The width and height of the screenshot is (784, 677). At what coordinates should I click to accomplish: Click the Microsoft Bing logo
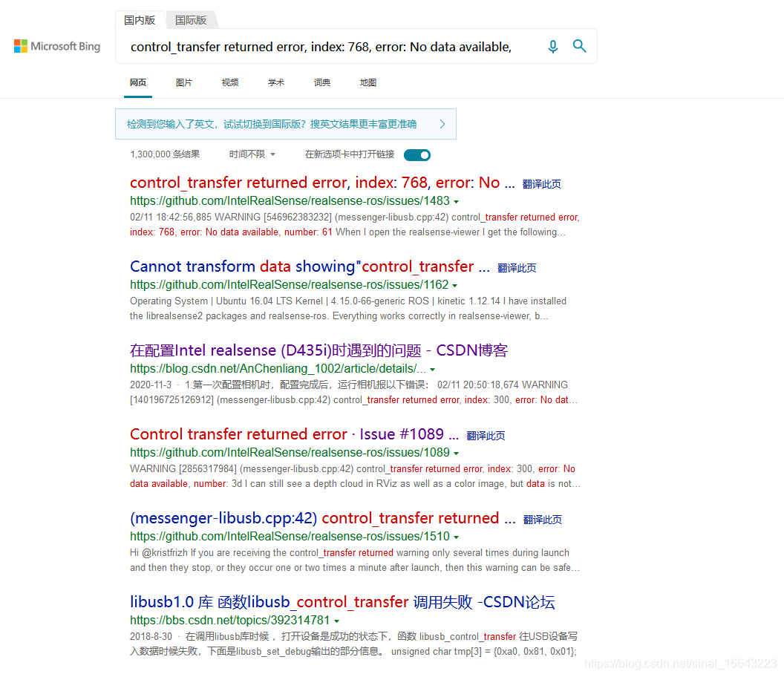[56, 46]
